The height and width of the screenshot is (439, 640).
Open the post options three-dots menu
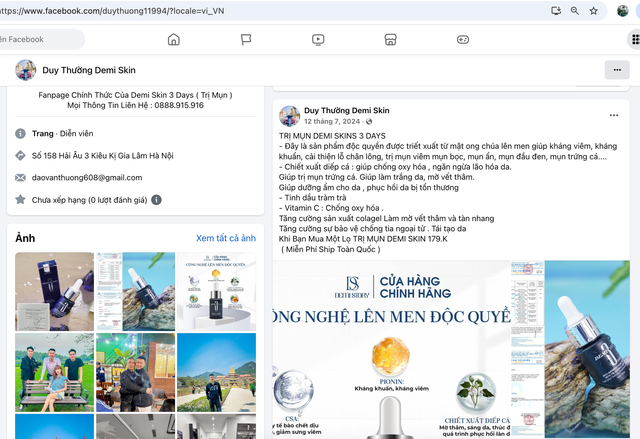614,115
